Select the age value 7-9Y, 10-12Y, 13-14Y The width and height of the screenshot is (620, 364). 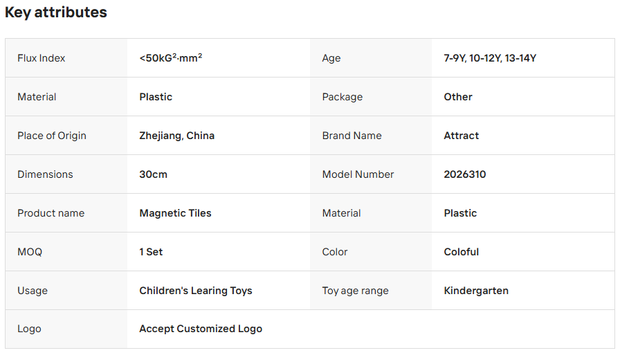pyautogui.click(x=490, y=58)
